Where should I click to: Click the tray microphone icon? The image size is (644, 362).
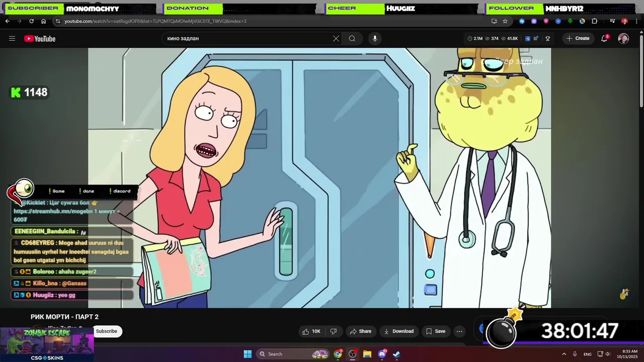[575, 354]
